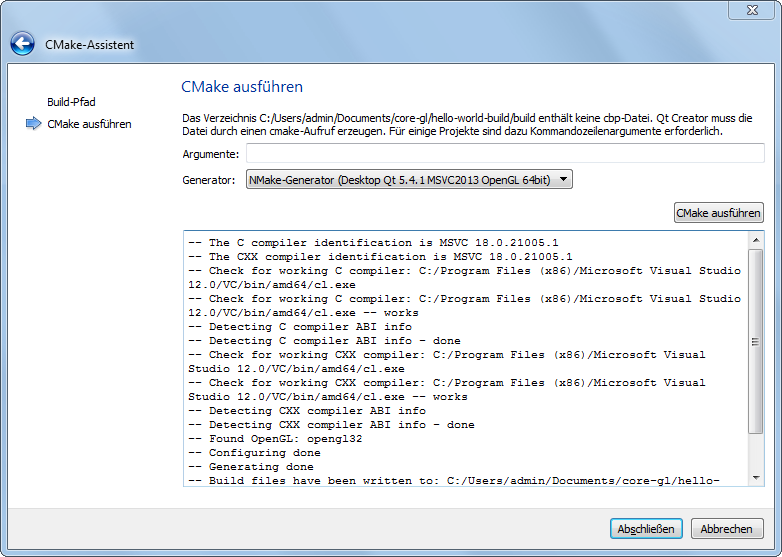Screen dimensions: 782x557
Task: Click the blue step indicator arrow icon
Action: pyautogui.click(x=33, y=123)
